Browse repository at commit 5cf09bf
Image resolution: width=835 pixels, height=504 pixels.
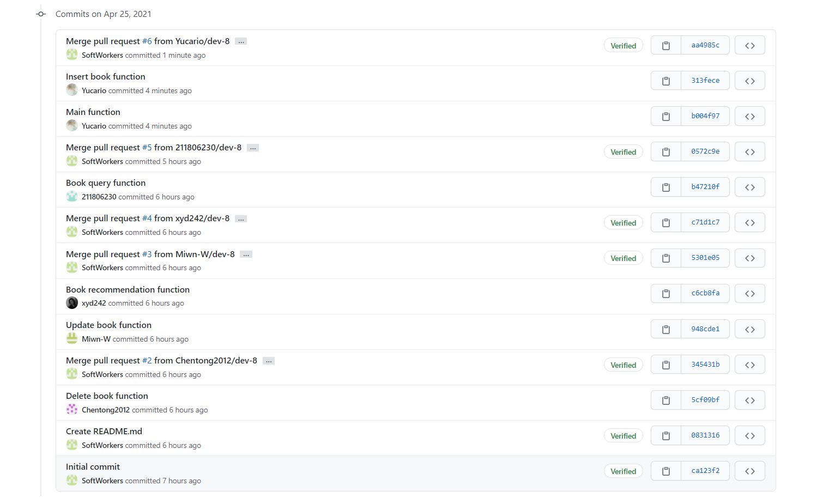point(749,400)
